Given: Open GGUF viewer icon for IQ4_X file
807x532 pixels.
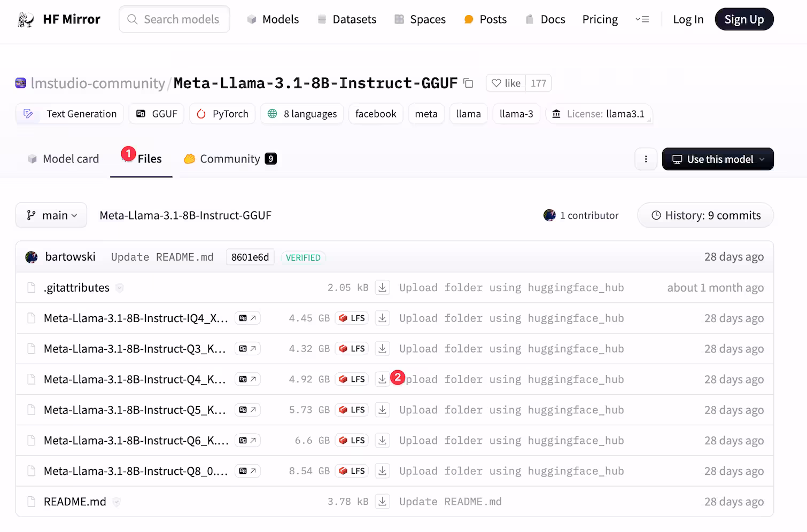Looking at the screenshot, I should click(x=247, y=318).
